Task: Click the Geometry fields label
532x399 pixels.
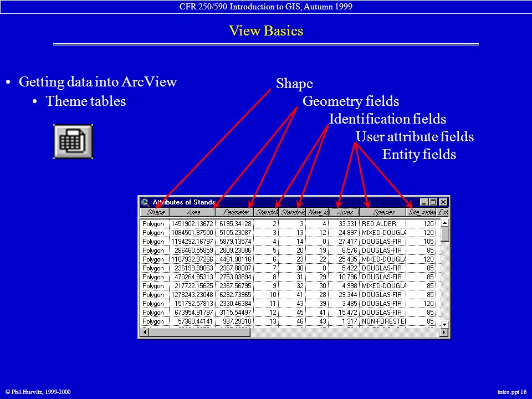Action: pyautogui.click(x=350, y=101)
